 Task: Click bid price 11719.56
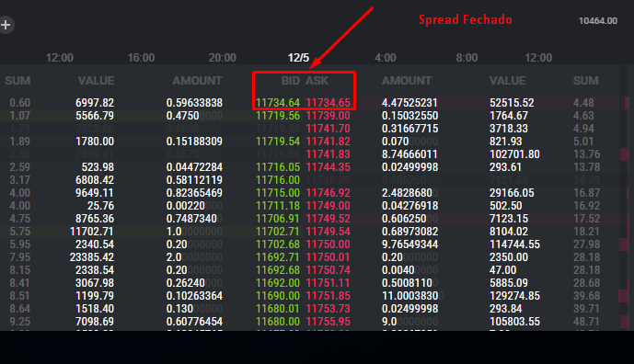[278, 116]
